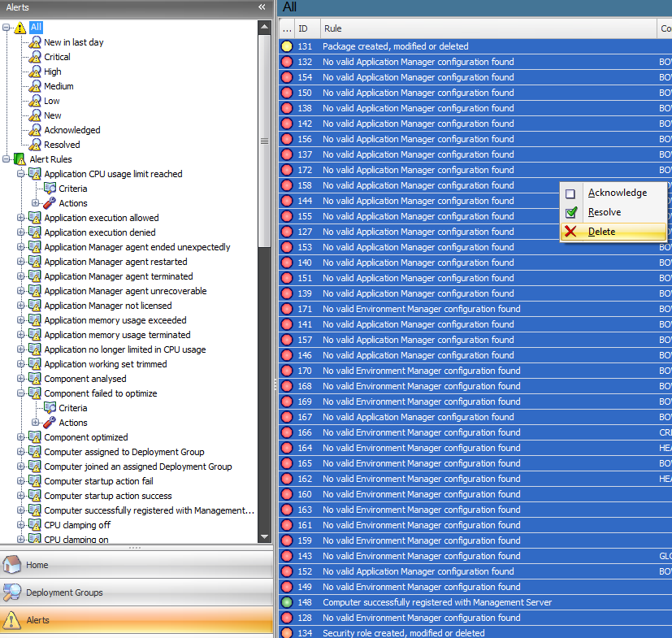The height and width of the screenshot is (638, 672).
Task: Sort alerts by the ID column header
Action: click(x=308, y=28)
